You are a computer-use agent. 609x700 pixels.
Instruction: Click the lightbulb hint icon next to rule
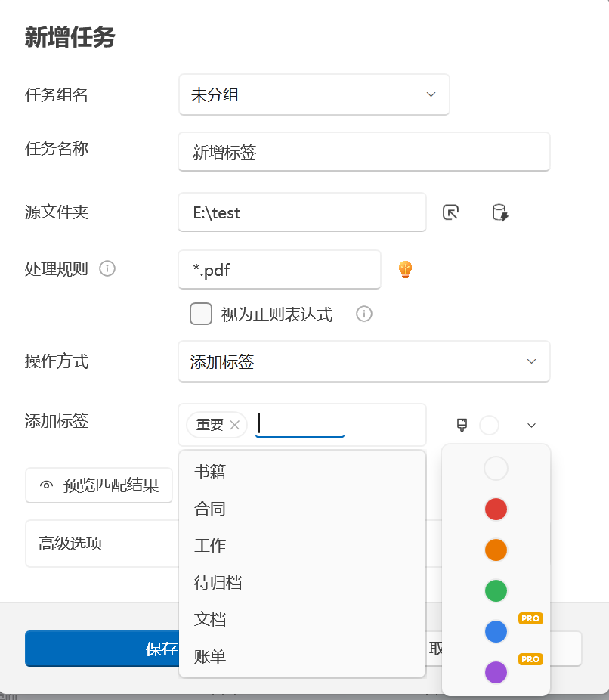coord(405,269)
